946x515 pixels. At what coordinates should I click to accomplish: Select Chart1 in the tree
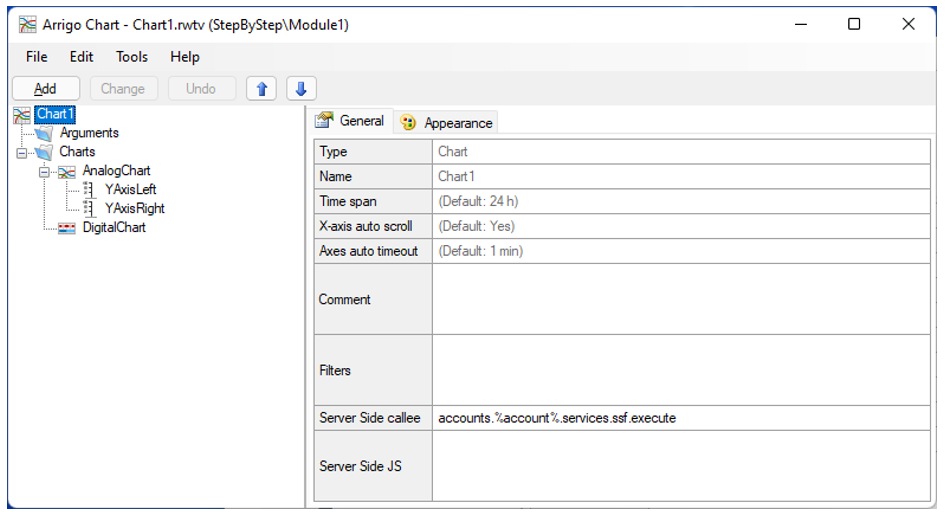pyautogui.click(x=54, y=114)
